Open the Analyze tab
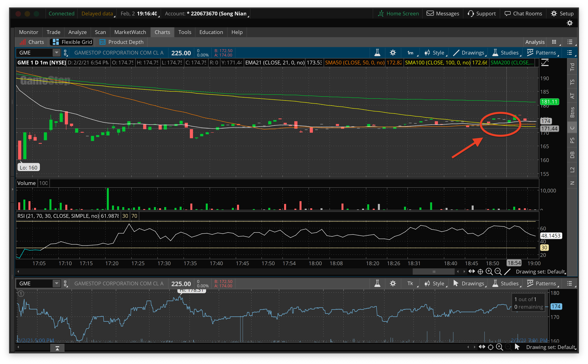 77,32
